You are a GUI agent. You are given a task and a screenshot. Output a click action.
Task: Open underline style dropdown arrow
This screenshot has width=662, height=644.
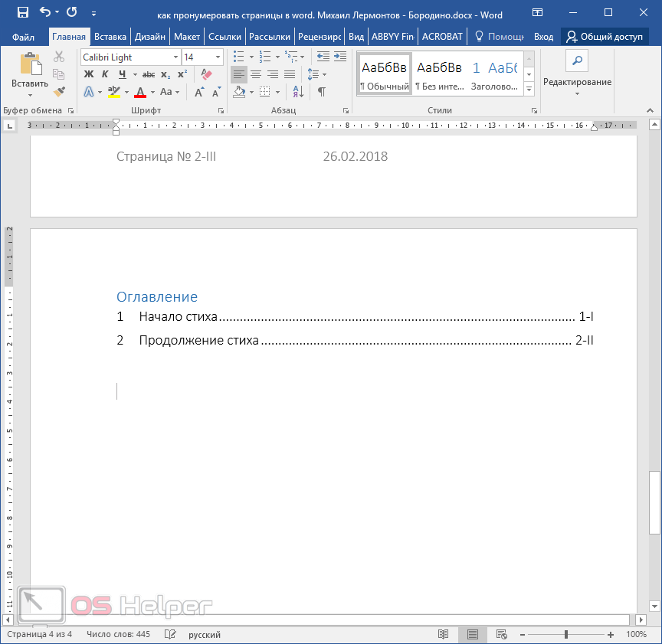coord(135,75)
